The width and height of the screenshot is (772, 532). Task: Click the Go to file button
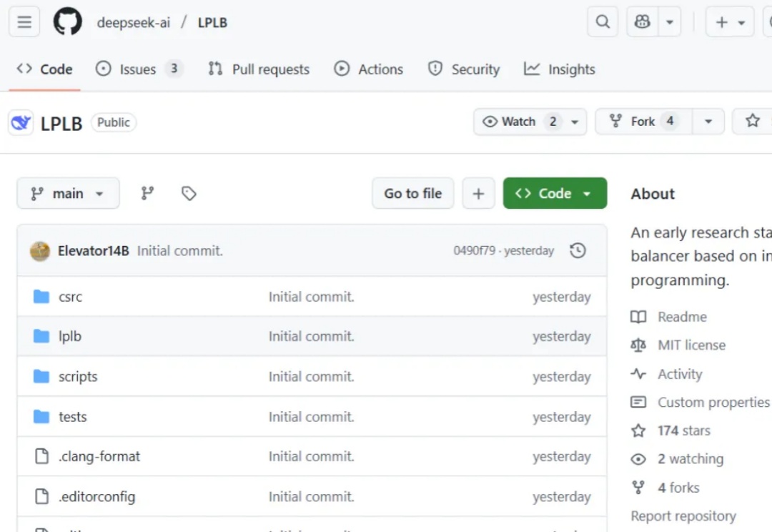click(x=412, y=193)
